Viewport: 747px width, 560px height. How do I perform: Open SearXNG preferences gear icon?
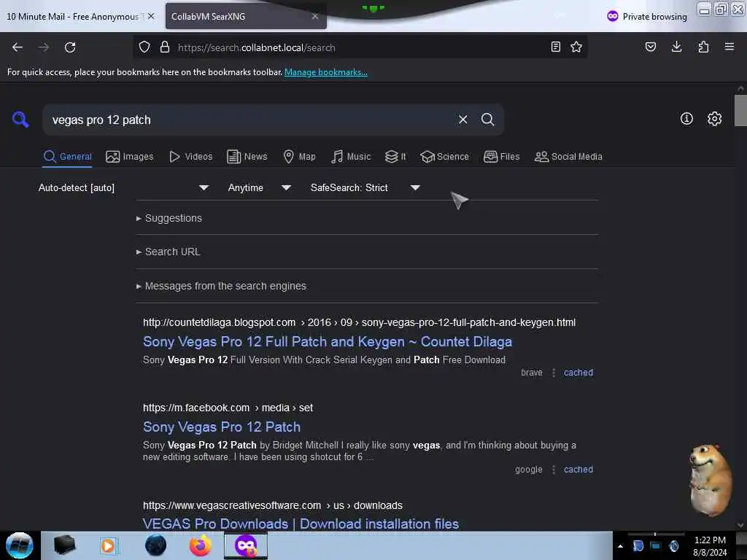(x=715, y=119)
